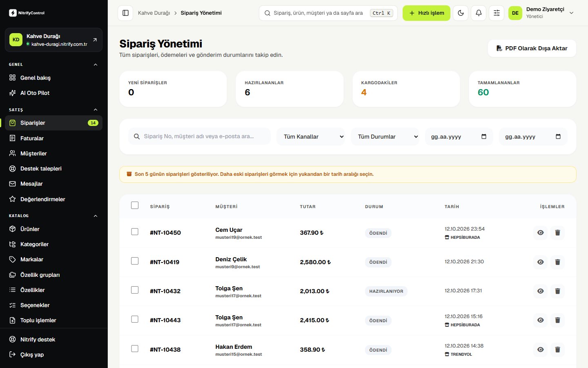588x368 pixels.
Task: Select order #NT-10443 checkbox
Action: point(135,319)
